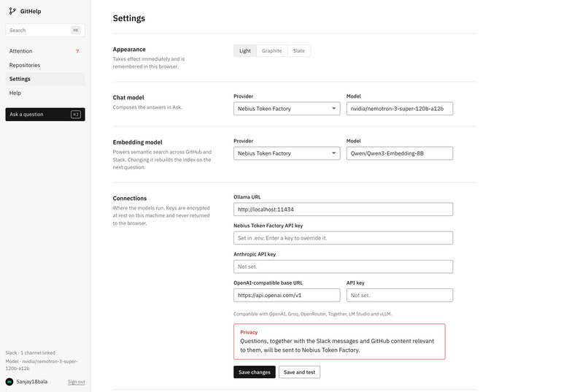Click the Chat model name field
This screenshot has width=588, height=392.
(399, 109)
